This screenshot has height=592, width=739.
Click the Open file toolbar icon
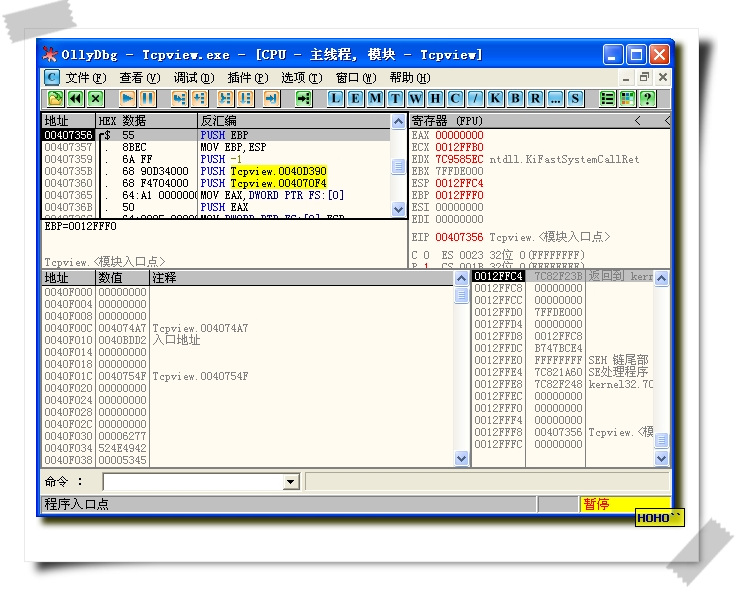pyautogui.click(x=55, y=98)
